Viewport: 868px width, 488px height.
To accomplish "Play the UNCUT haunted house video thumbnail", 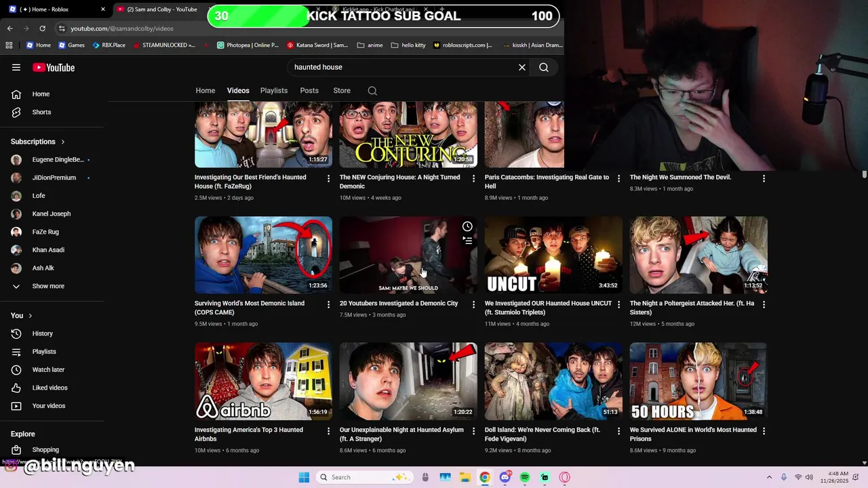I will [553, 255].
